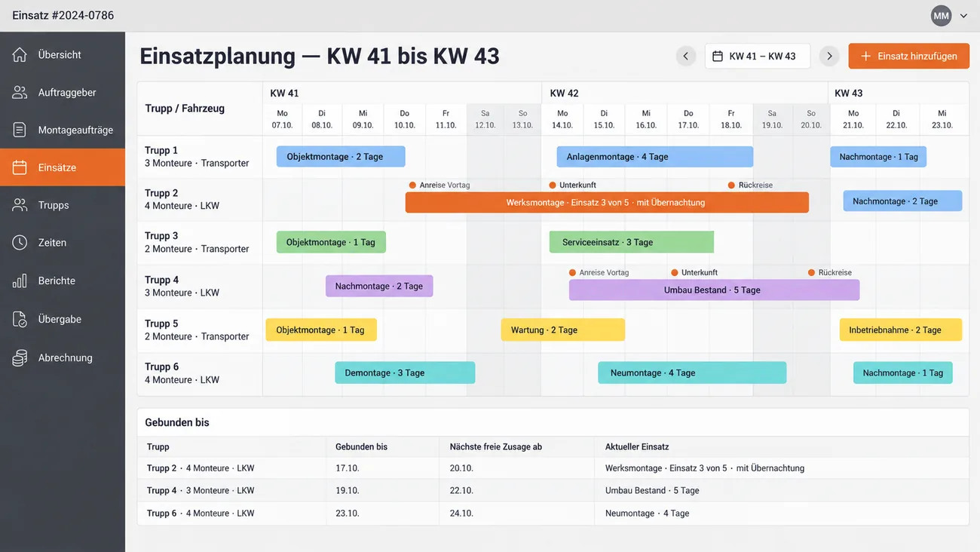Open the Abrechnung coins icon
Viewport: 980px width, 552px height.
pyautogui.click(x=20, y=358)
